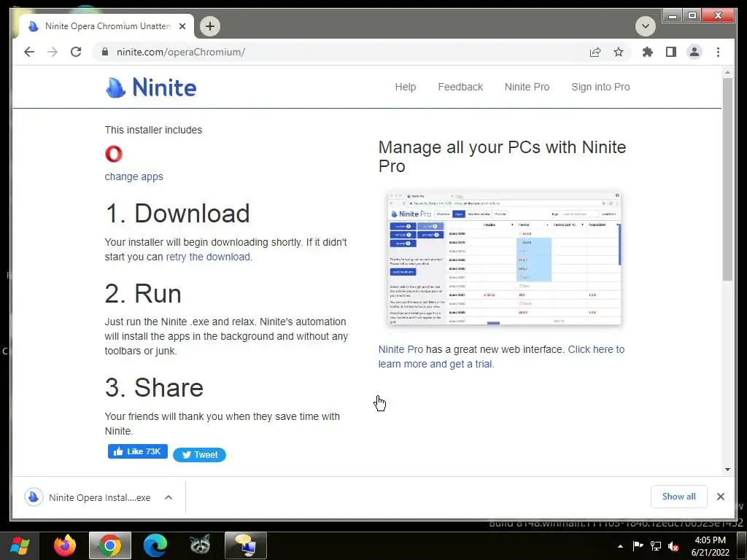The width and height of the screenshot is (747, 560).
Task: Close the downloads bar
Action: 720,497
